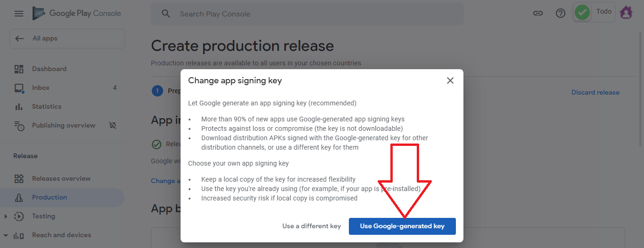Expand the Testing section arrow
The height and width of the screenshot is (248, 644).
[x=6, y=216]
